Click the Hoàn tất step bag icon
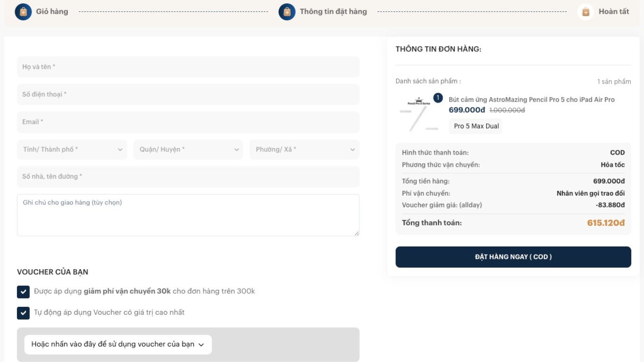Image resolution: width=644 pixels, height=362 pixels. tap(586, 12)
